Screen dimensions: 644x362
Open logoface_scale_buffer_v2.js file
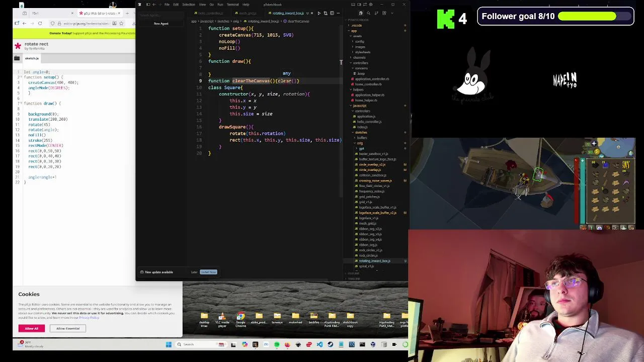point(377,213)
